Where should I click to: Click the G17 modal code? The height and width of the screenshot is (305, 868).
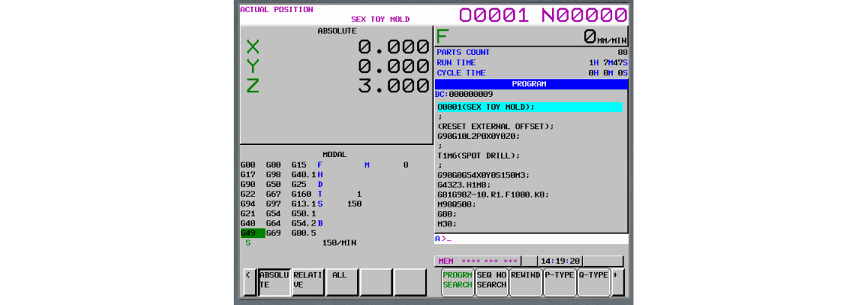(x=247, y=174)
